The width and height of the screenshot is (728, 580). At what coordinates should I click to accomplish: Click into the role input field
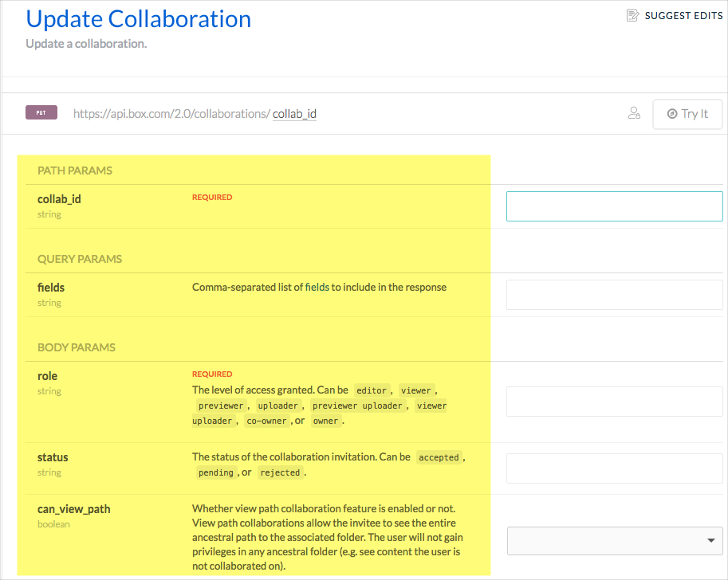[x=614, y=402]
